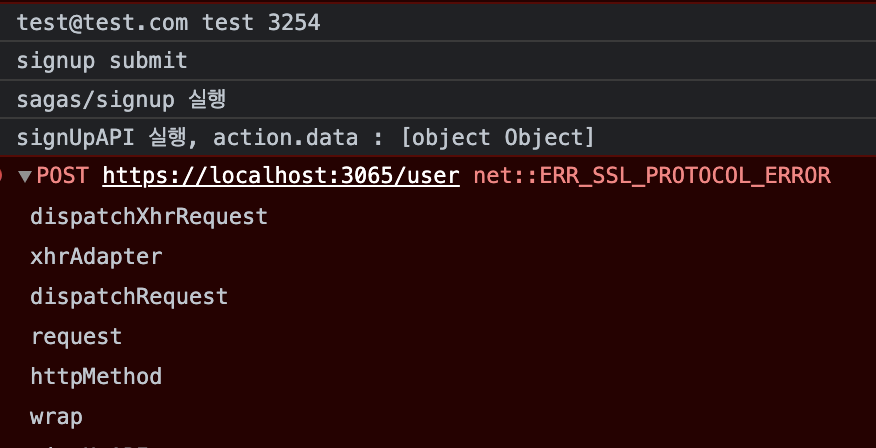Click the POST method label
Image resolution: width=876 pixels, height=448 pixels.
62,177
